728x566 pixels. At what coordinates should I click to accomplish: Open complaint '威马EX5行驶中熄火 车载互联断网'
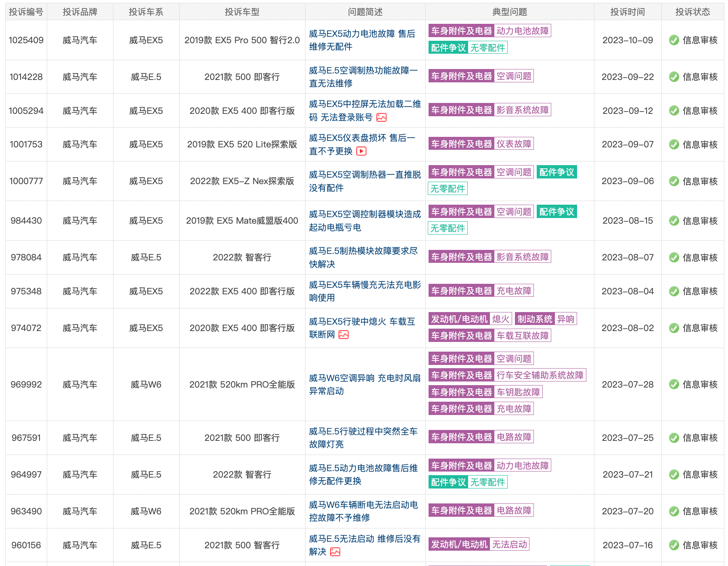pyautogui.click(x=362, y=328)
